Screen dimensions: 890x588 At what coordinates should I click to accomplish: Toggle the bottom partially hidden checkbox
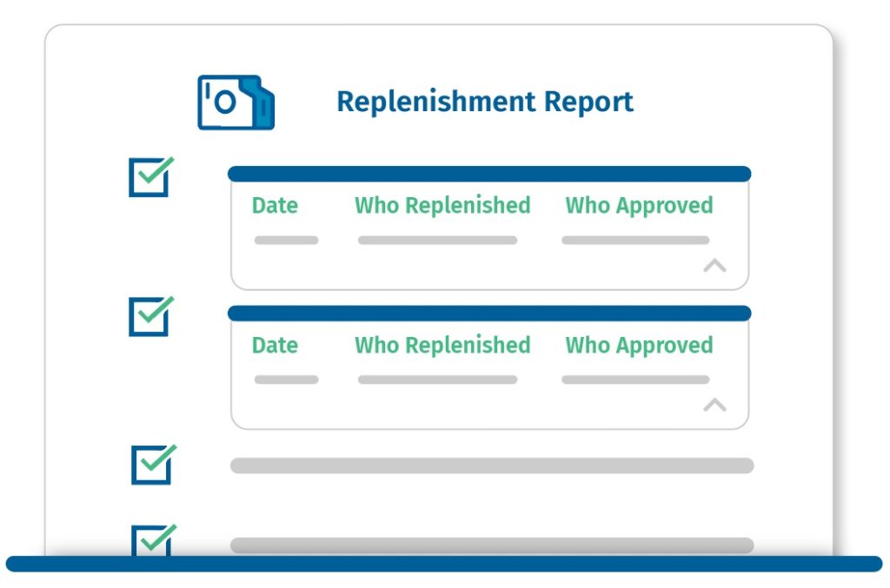(153, 540)
